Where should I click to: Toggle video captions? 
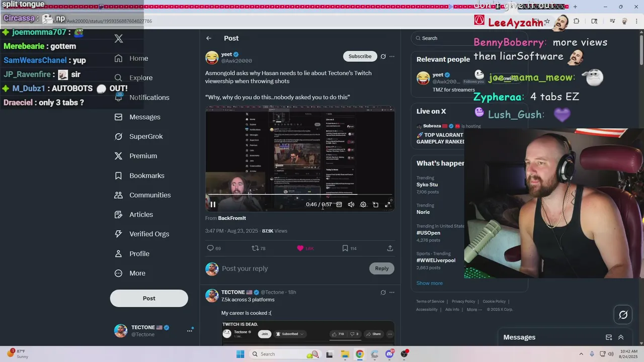[x=339, y=205]
